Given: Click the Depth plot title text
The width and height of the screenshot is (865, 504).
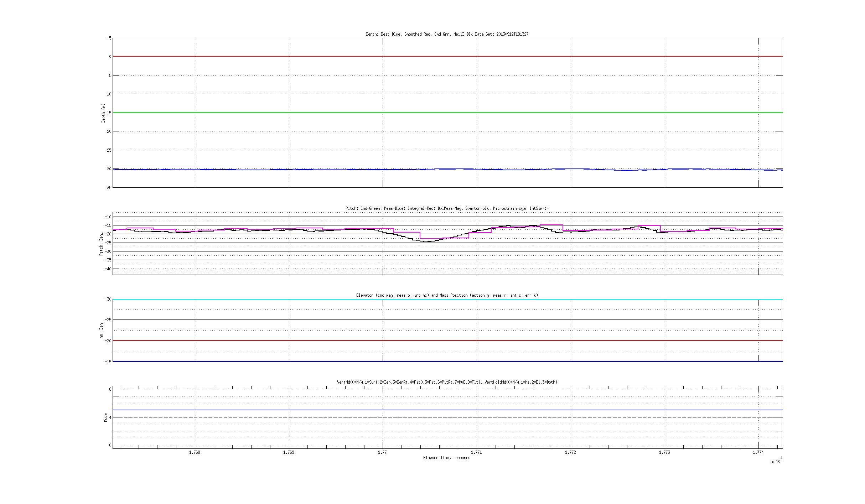Looking at the screenshot, I should coord(447,34).
